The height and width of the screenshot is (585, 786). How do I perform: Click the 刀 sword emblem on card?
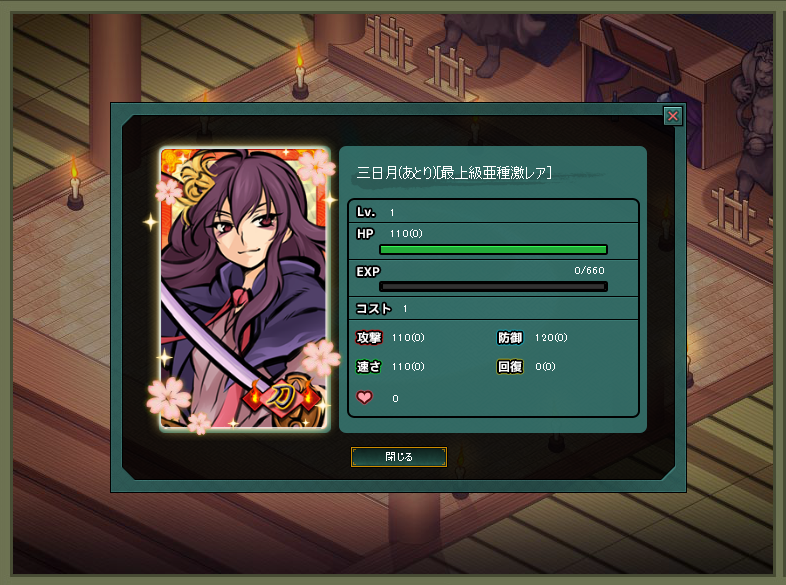coord(282,397)
